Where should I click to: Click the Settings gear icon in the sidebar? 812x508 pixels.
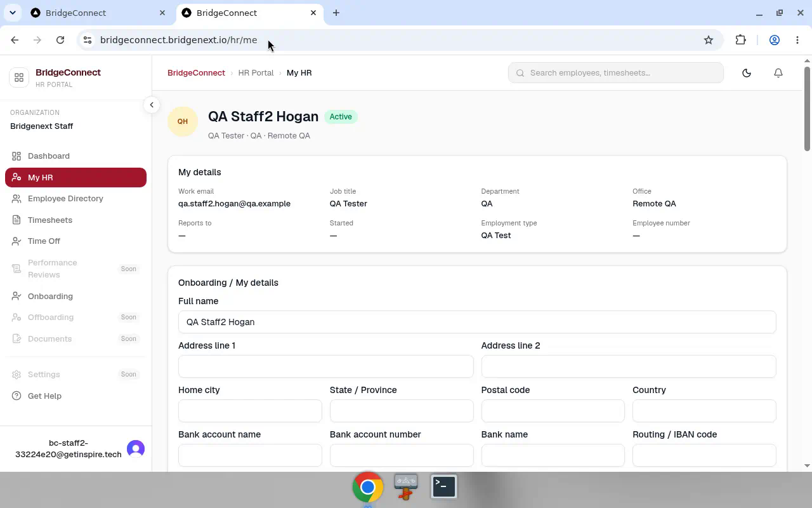[x=16, y=375]
